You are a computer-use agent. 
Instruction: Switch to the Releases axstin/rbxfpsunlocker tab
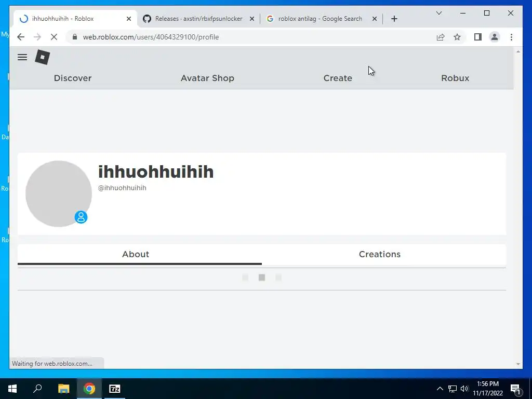pos(198,19)
